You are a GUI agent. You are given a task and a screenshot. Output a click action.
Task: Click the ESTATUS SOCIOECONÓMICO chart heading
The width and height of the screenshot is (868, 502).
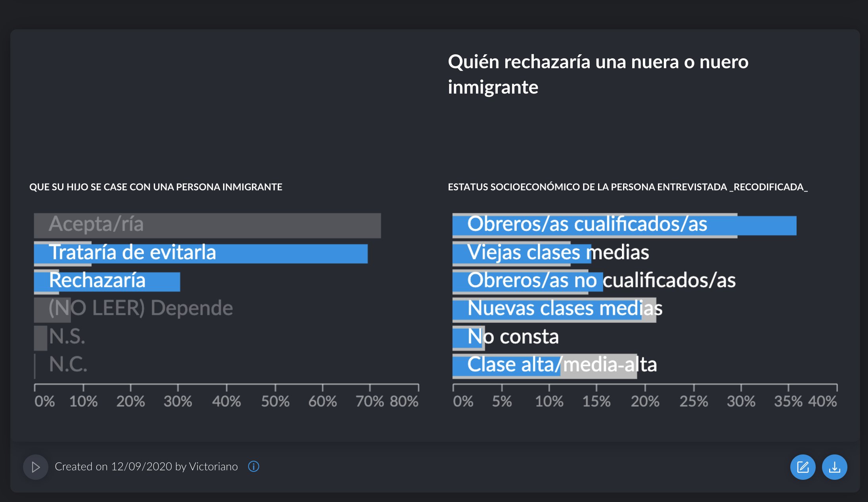pyautogui.click(x=627, y=187)
